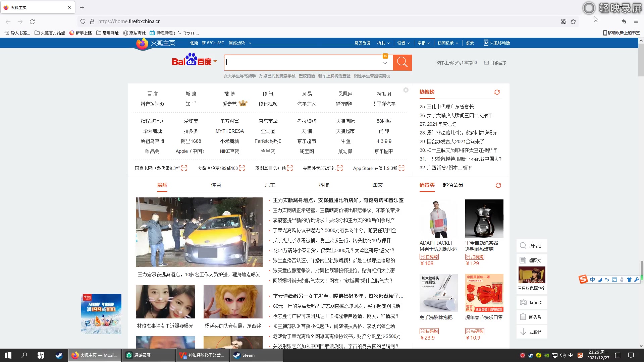
Task: Click the 登录 login link
Action: pyautogui.click(x=470, y=43)
